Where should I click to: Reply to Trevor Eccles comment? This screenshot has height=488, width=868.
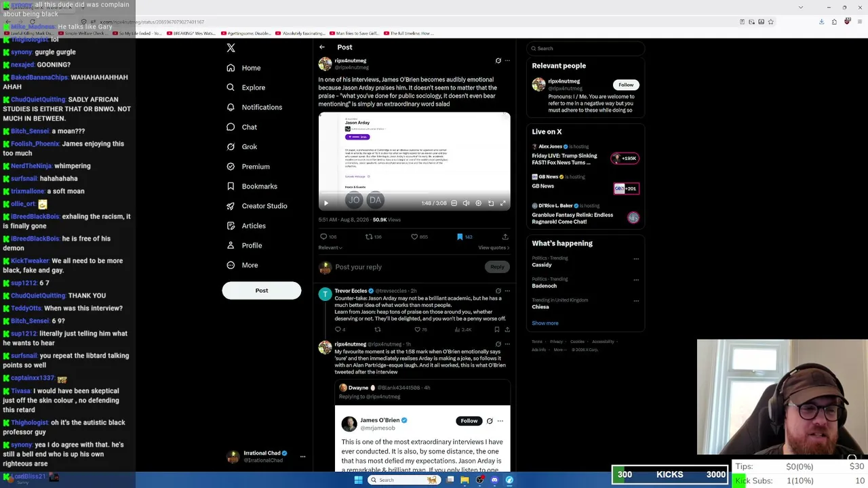(338, 329)
